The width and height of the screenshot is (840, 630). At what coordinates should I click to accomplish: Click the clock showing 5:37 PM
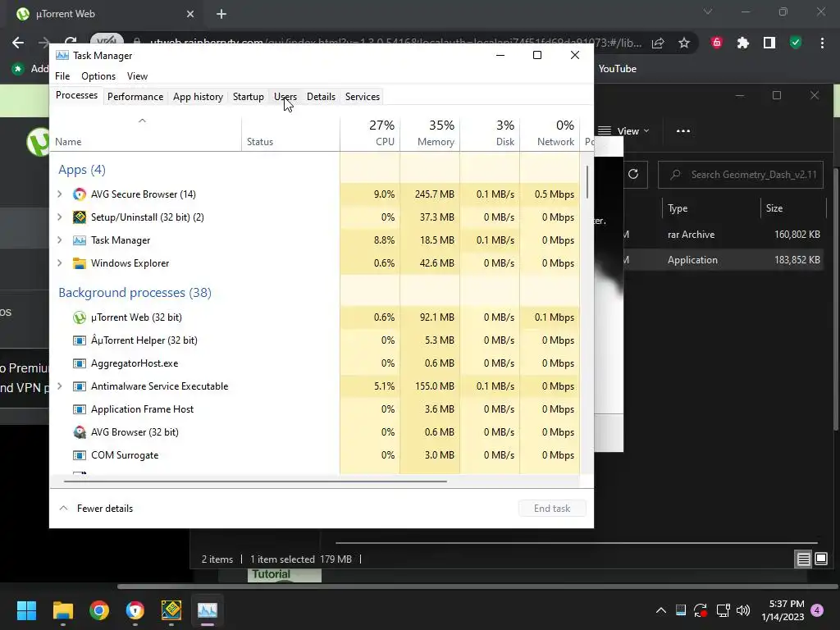783,610
